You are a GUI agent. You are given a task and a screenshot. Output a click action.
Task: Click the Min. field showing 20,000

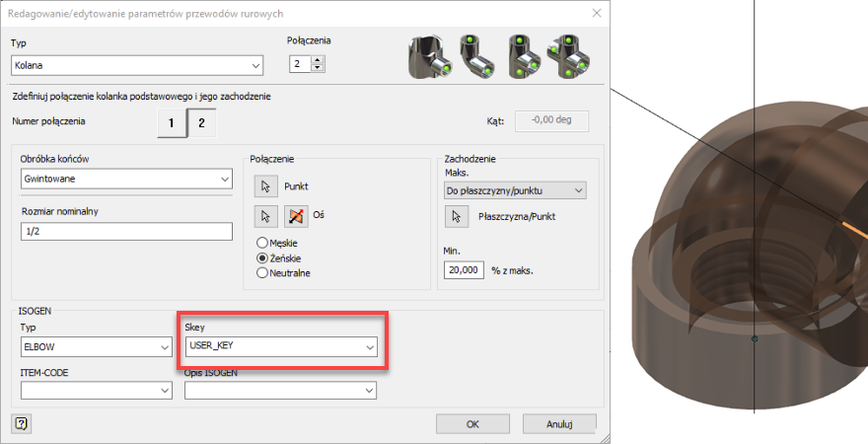tap(464, 269)
